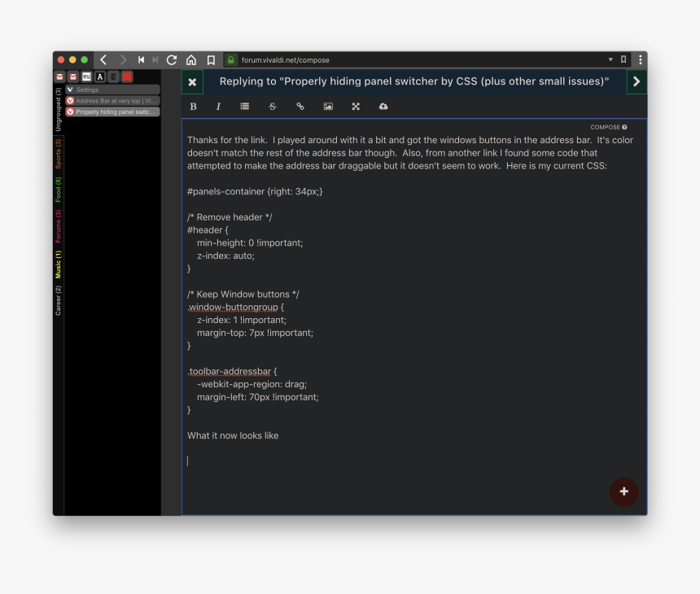The width and height of the screenshot is (700, 594).
Task: Click the fast-forward history button
Action: click(155, 59)
